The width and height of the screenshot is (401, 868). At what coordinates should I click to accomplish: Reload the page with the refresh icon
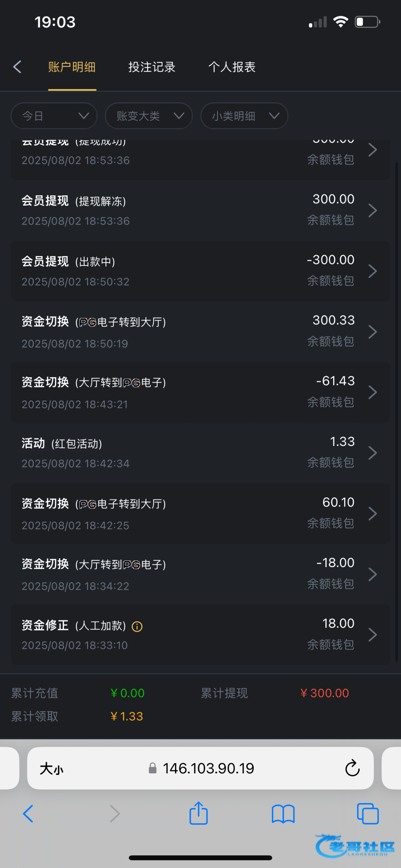352,768
